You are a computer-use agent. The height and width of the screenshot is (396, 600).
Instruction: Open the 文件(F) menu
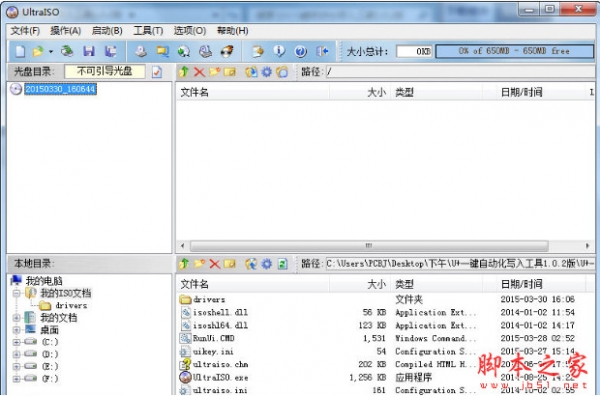pyautogui.click(x=25, y=31)
